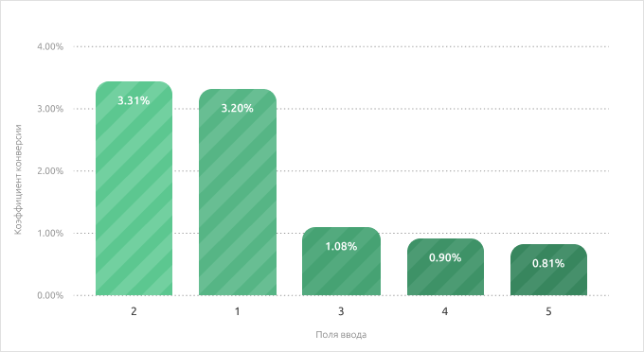Viewport: 644px width, 352px height.
Task: Select the 0.90% bar for 4 fields
Action: click(445, 267)
